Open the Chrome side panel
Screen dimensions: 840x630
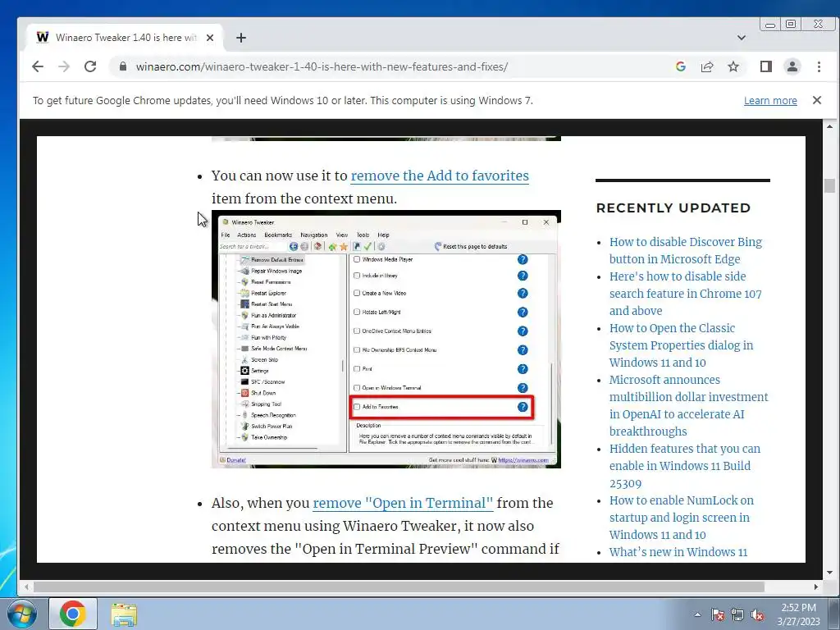pyautogui.click(x=766, y=66)
